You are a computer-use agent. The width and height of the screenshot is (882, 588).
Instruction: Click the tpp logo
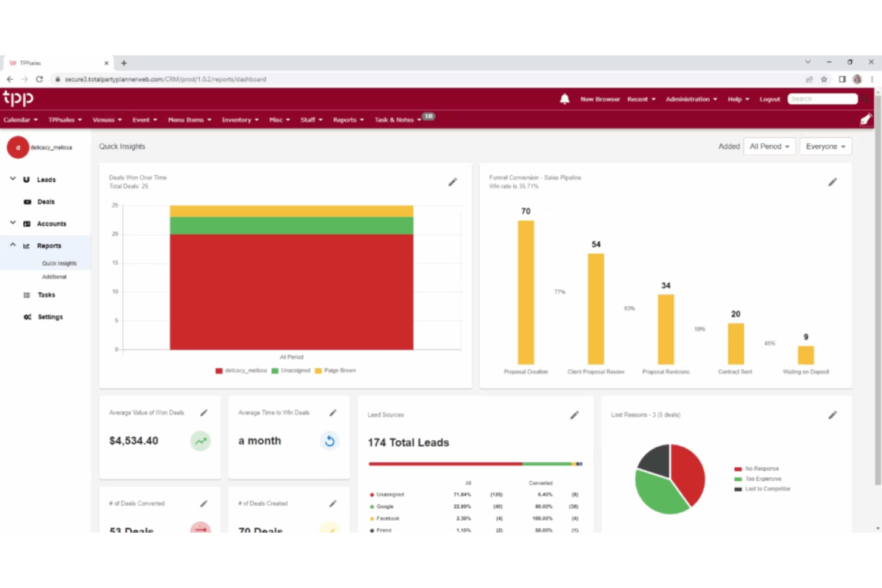[x=18, y=98]
